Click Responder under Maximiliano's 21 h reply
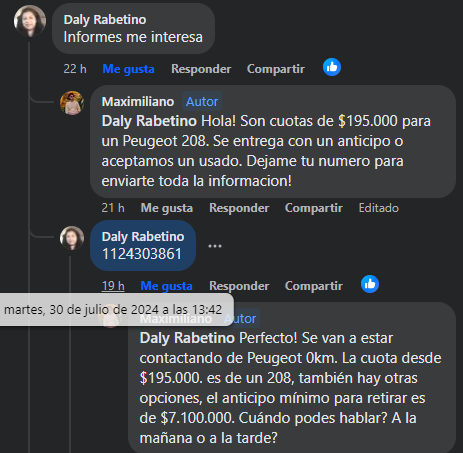 (239, 208)
